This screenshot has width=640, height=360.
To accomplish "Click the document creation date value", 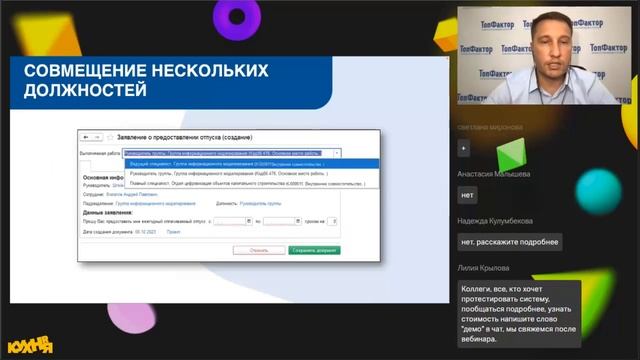I will coord(146,232).
